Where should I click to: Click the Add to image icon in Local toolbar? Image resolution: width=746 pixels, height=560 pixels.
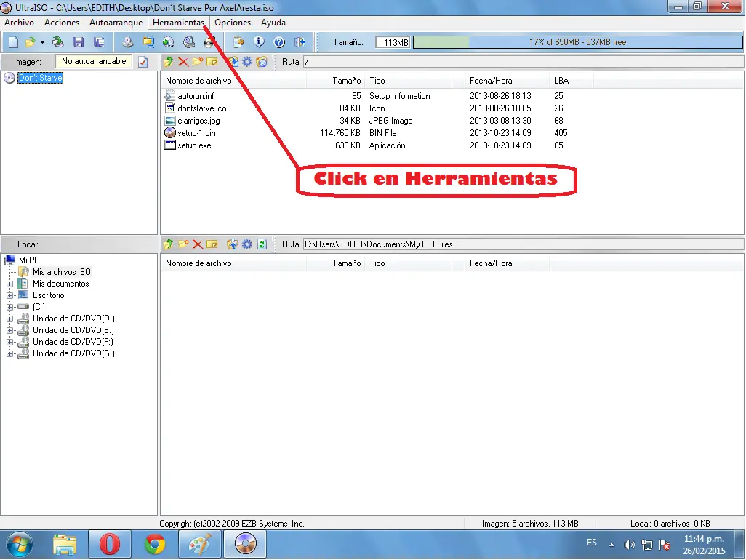(x=232, y=244)
